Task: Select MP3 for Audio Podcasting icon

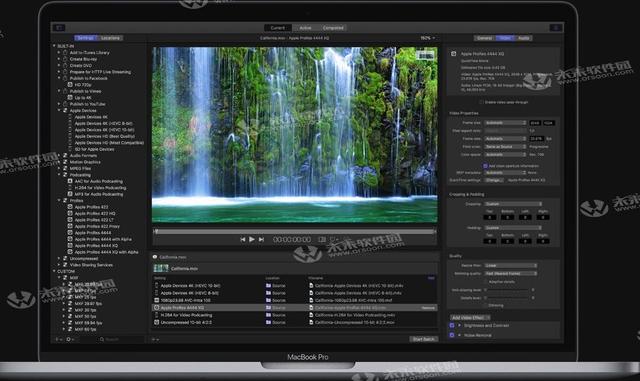Action: (x=70, y=194)
